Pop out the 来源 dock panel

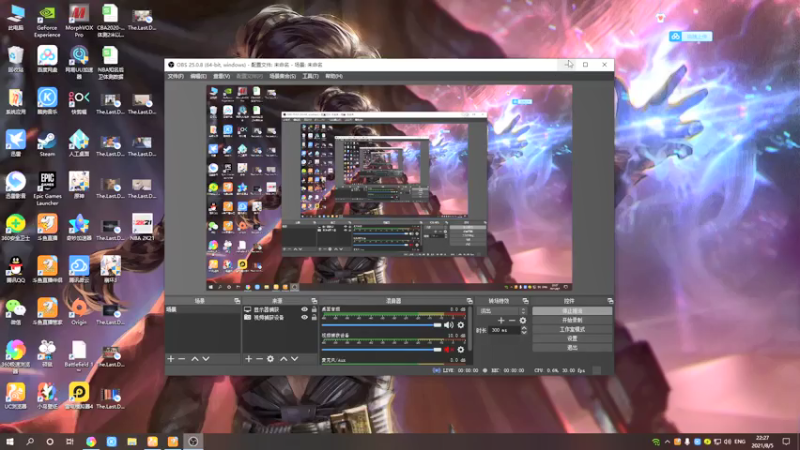click(x=314, y=301)
